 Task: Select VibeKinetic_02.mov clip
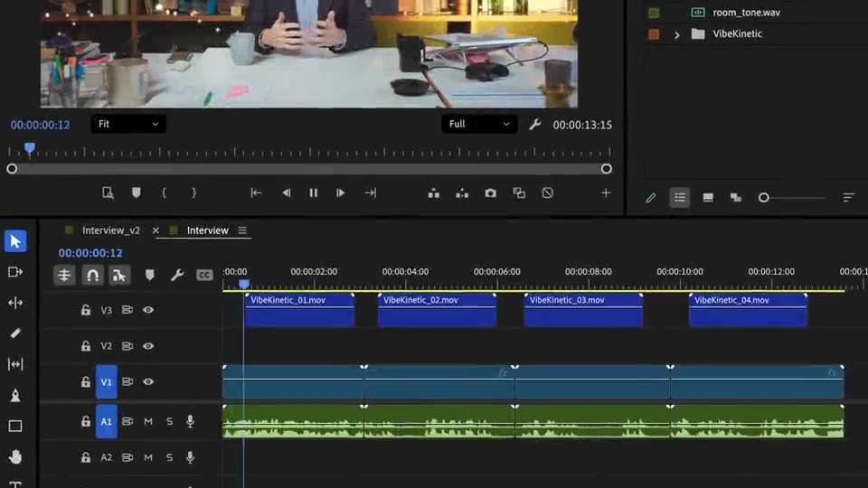437,310
